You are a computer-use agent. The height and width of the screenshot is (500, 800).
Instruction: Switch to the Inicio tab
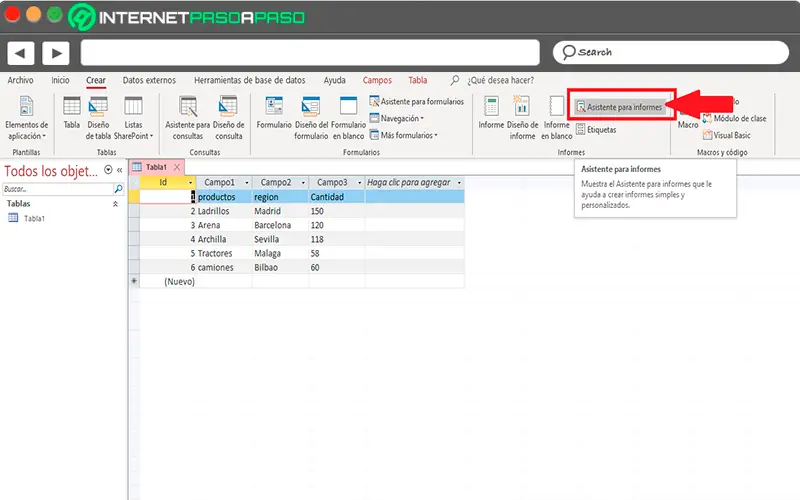pyautogui.click(x=60, y=80)
